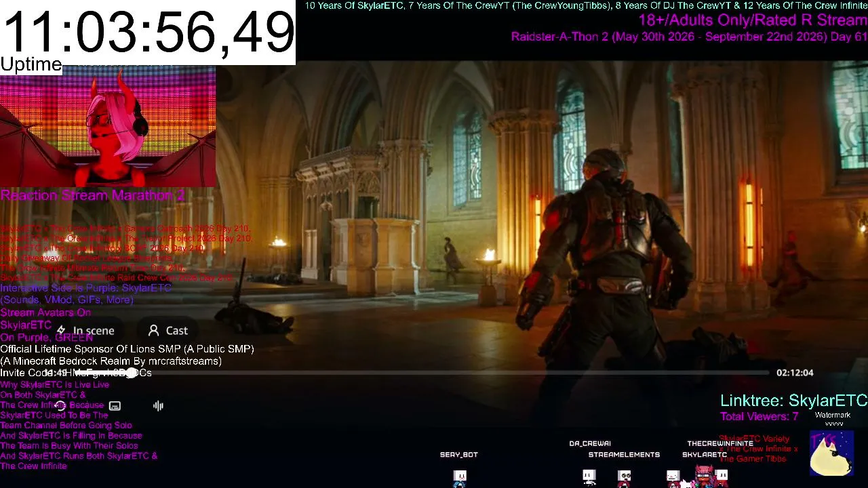
Task: Click the 'Uptime' label
Action: point(31,64)
